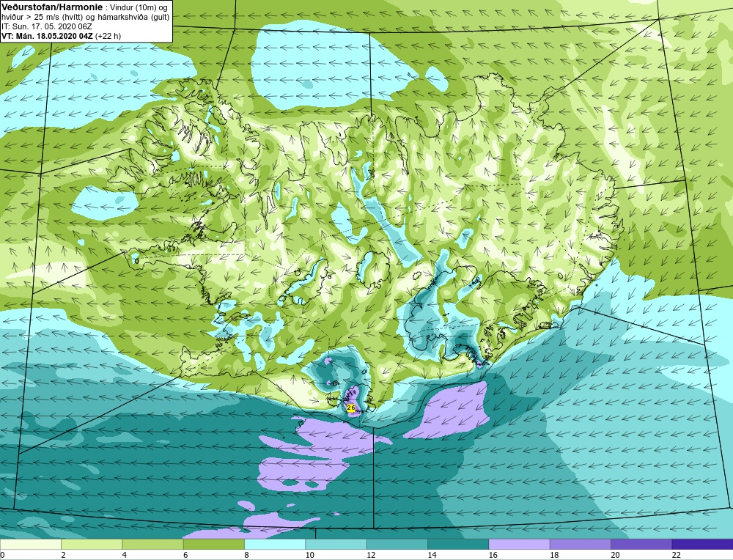Click the 18–20 m/s purple legend swatch
The width and height of the screenshot is (733, 560).
[x=580, y=544]
